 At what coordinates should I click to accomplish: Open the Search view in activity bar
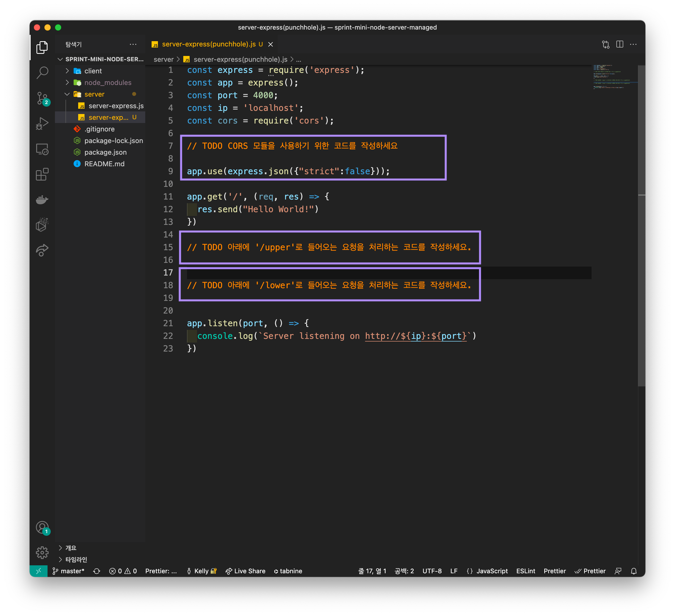point(42,72)
